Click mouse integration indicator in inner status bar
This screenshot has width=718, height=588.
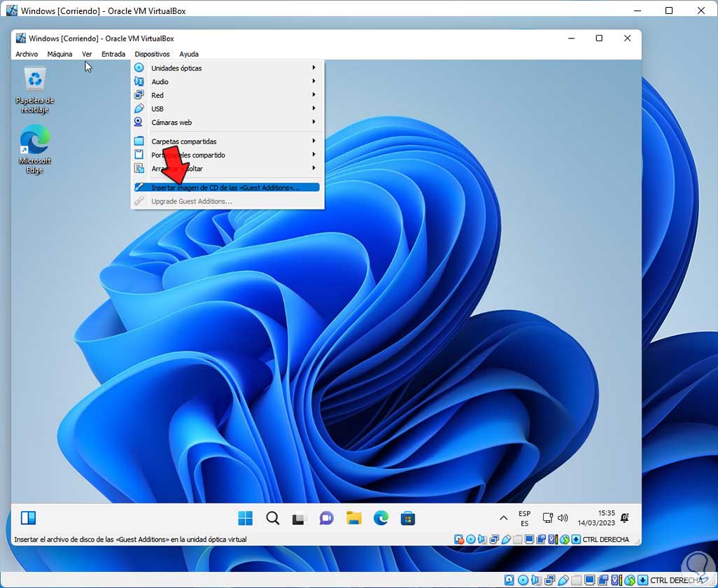(565, 540)
